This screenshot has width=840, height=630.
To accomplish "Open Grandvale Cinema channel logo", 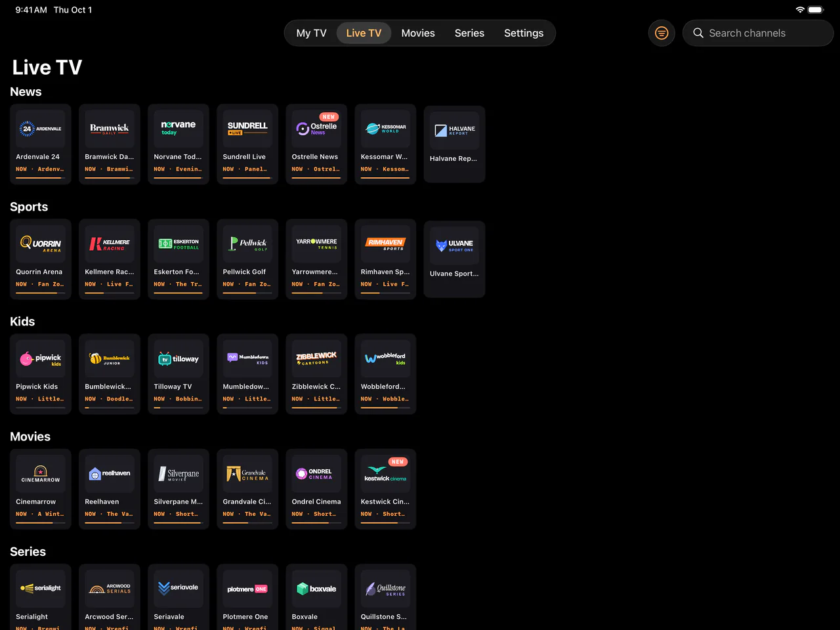I will (247, 474).
